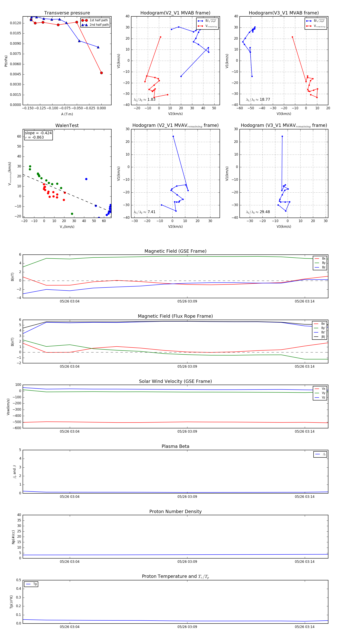Click '05/26 03:09' tick under Proton Temperature plot
The width and height of the screenshot is (351, 644).
[x=187, y=627]
